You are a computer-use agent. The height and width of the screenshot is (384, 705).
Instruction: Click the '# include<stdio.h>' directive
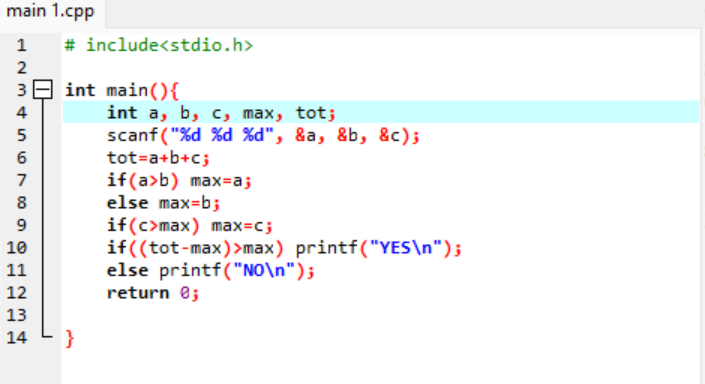(159, 45)
